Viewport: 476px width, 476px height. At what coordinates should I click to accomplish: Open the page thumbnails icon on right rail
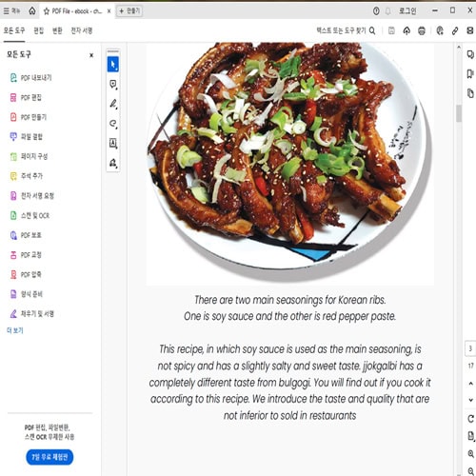pyautogui.click(x=470, y=93)
